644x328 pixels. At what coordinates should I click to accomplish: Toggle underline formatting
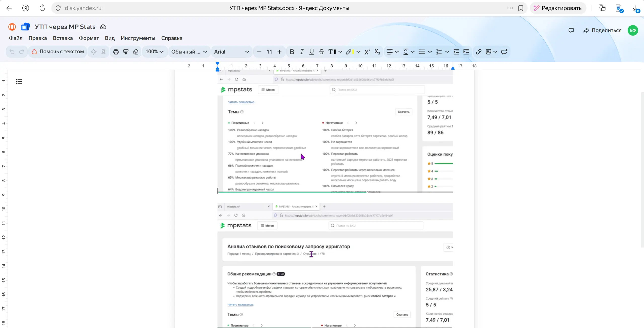(311, 52)
